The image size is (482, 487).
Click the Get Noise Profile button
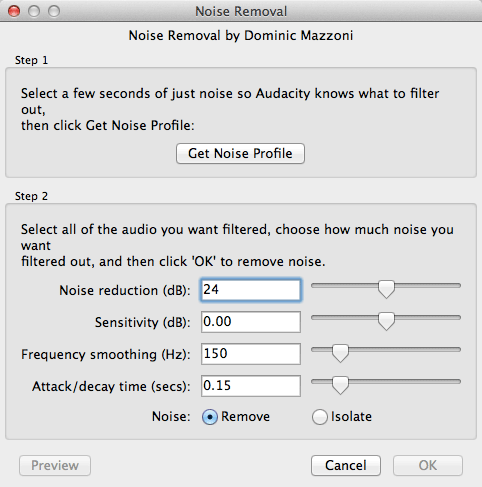pos(240,153)
